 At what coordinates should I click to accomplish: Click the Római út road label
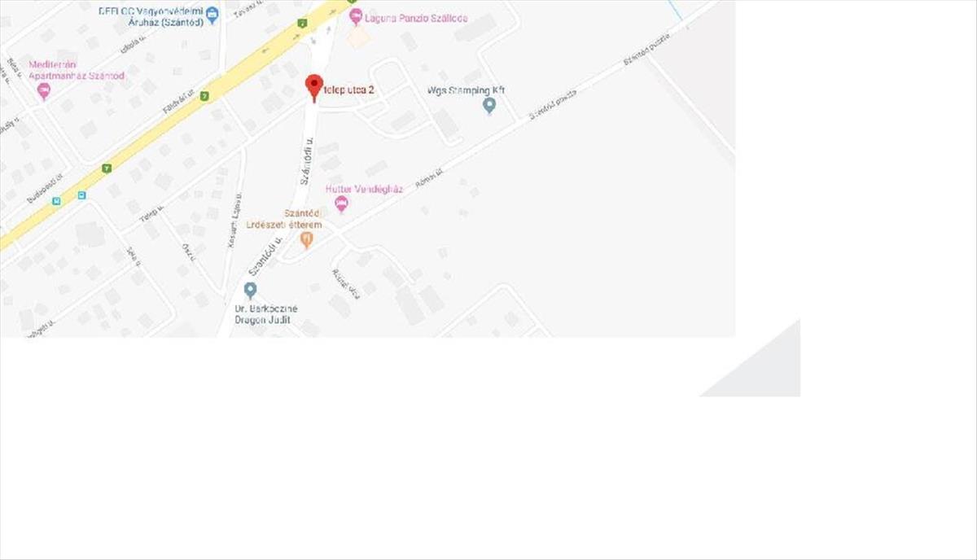coord(427,184)
